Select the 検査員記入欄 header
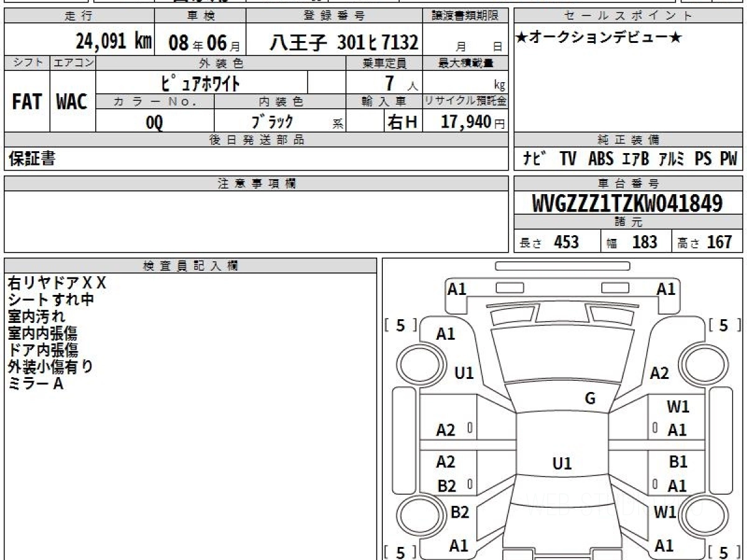The image size is (747, 560). [x=190, y=266]
